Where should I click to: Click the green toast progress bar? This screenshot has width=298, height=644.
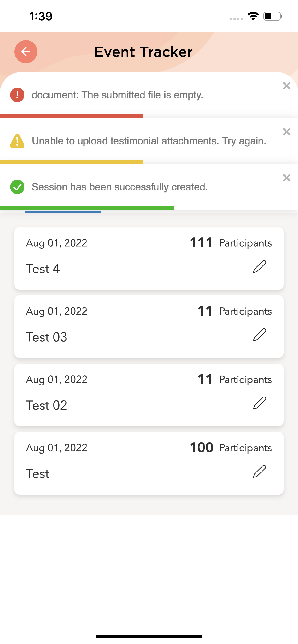click(x=87, y=208)
